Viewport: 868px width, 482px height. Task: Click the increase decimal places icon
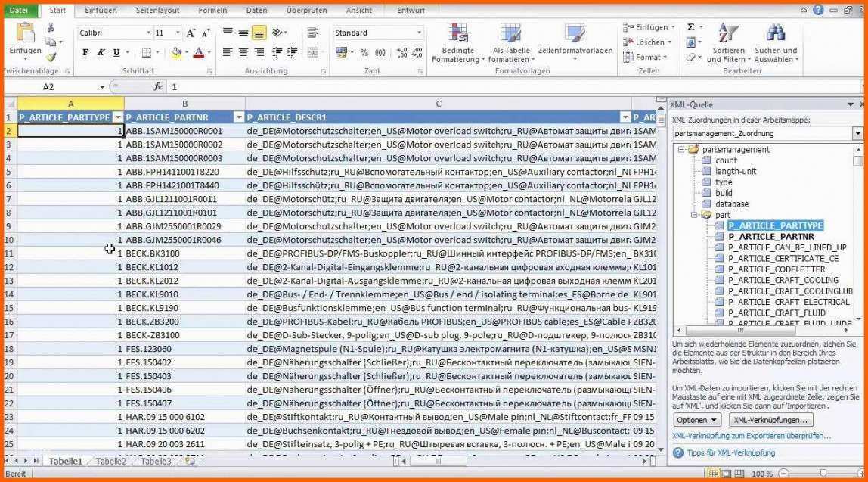pyautogui.click(x=402, y=53)
